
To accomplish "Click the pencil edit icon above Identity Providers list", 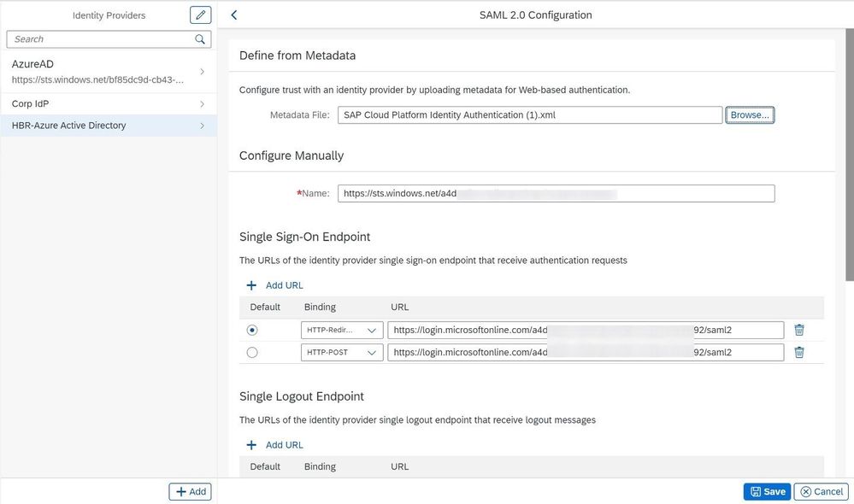I will (x=200, y=15).
